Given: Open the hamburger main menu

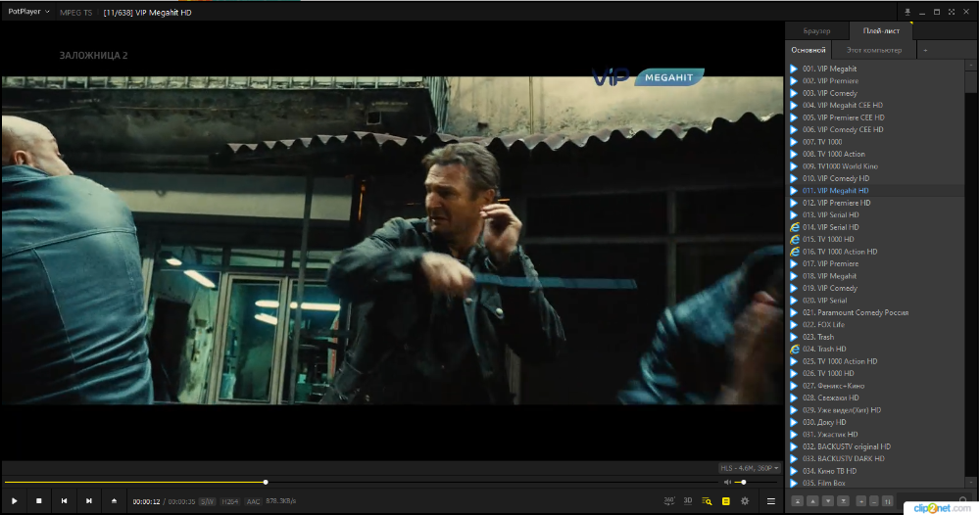Looking at the screenshot, I should point(771,501).
